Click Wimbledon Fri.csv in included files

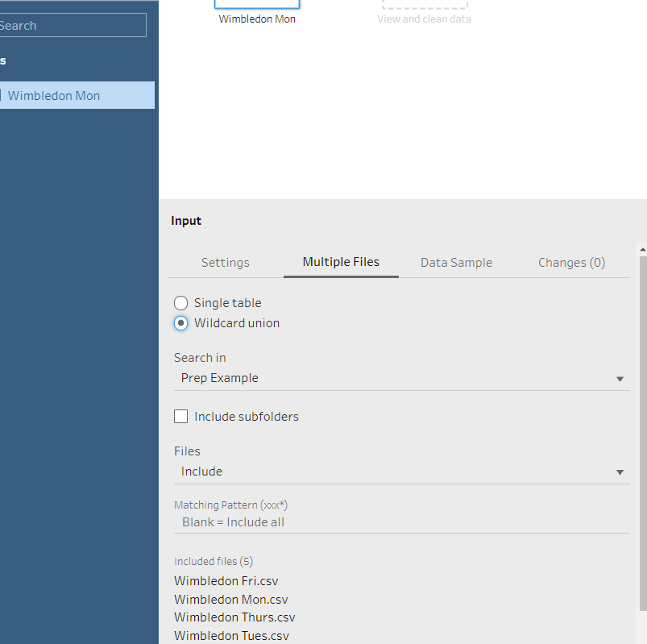[226, 581]
